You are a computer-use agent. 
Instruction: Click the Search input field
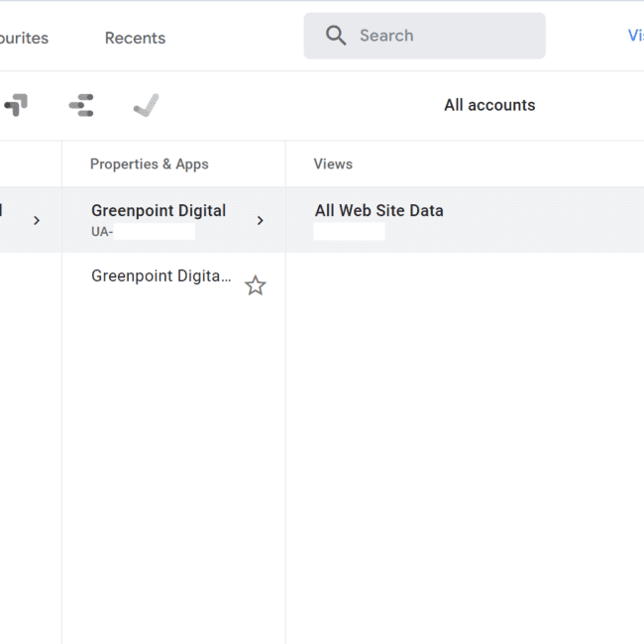[424, 36]
